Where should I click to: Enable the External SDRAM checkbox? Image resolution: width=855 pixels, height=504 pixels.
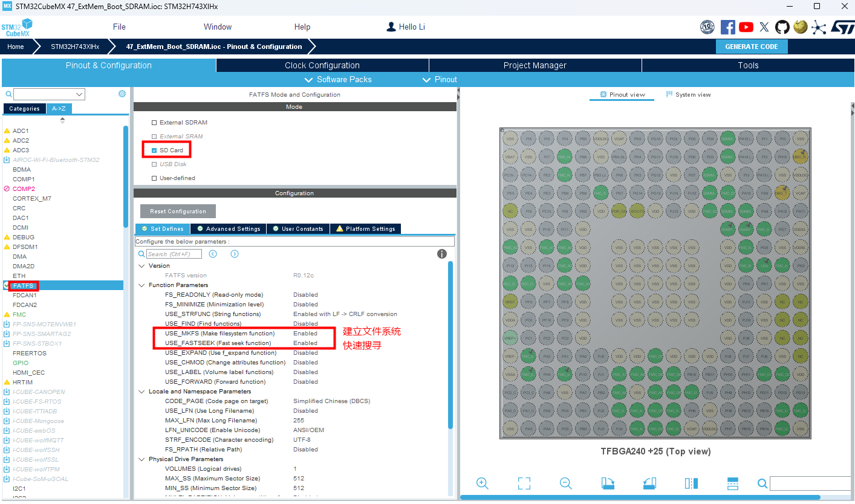coord(154,123)
